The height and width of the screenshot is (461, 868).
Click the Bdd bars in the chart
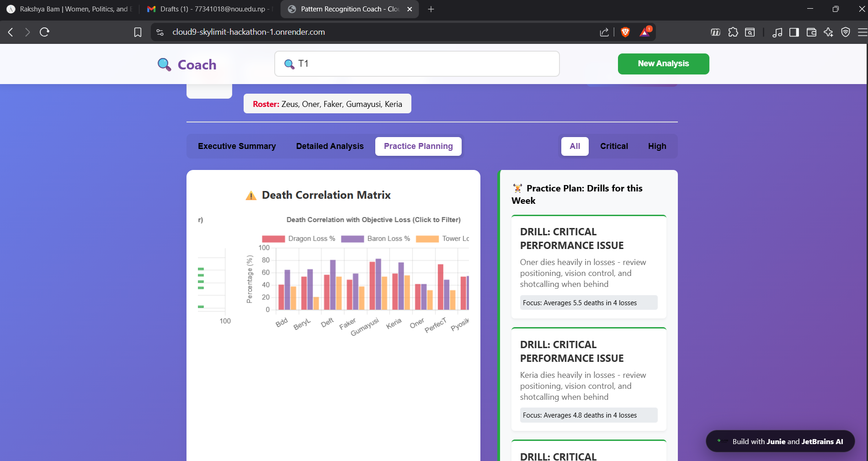point(288,290)
